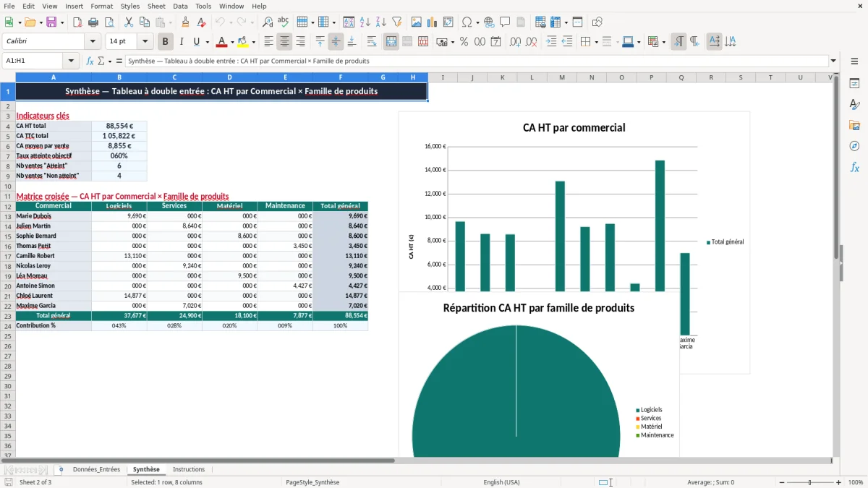Click the Save document icon
Viewport: 868px width, 488px height.
coord(51,22)
